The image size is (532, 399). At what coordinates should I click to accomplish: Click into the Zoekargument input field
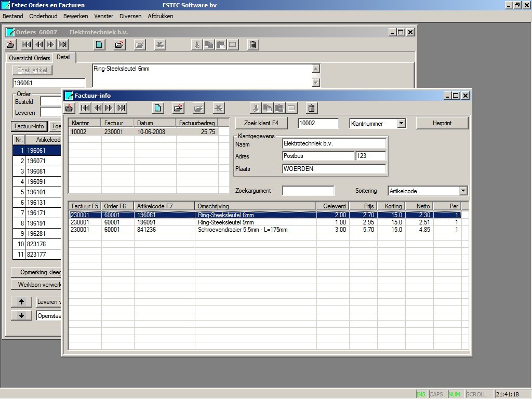tap(308, 191)
